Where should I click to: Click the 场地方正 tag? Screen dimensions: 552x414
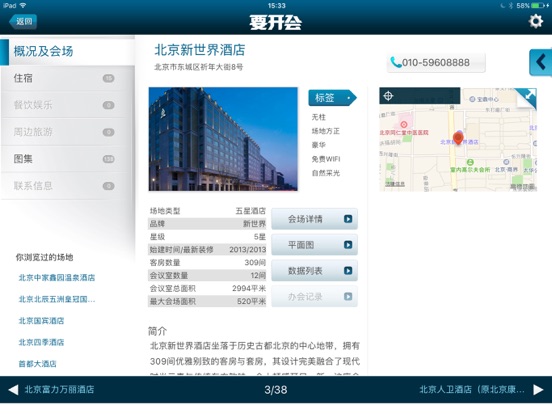tap(326, 131)
